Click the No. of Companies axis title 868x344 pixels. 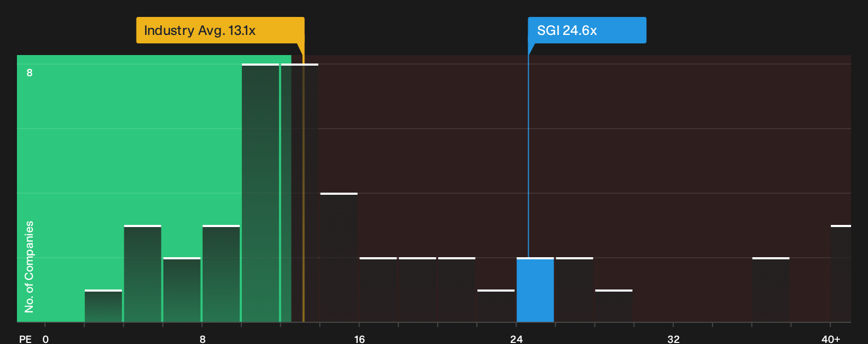pos(29,267)
